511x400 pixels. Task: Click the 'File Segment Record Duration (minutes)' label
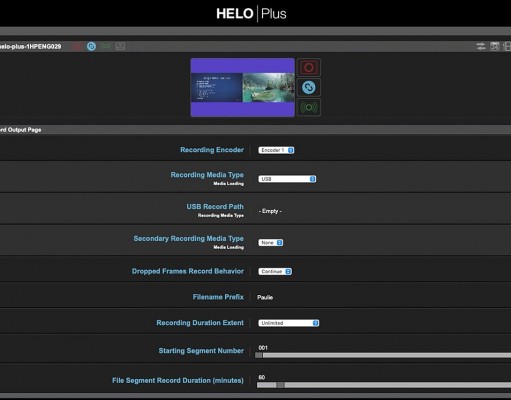pos(178,380)
